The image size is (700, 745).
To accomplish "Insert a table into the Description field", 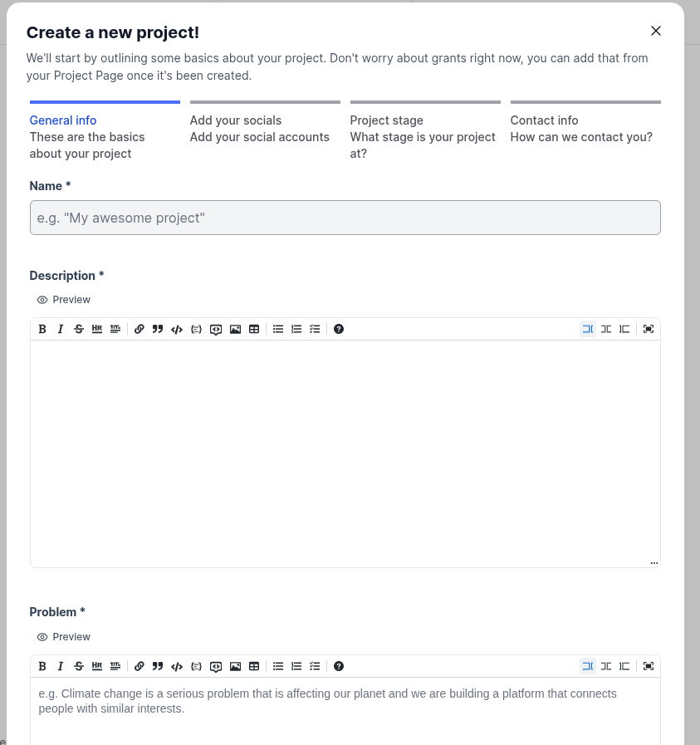I will click(x=253, y=329).
